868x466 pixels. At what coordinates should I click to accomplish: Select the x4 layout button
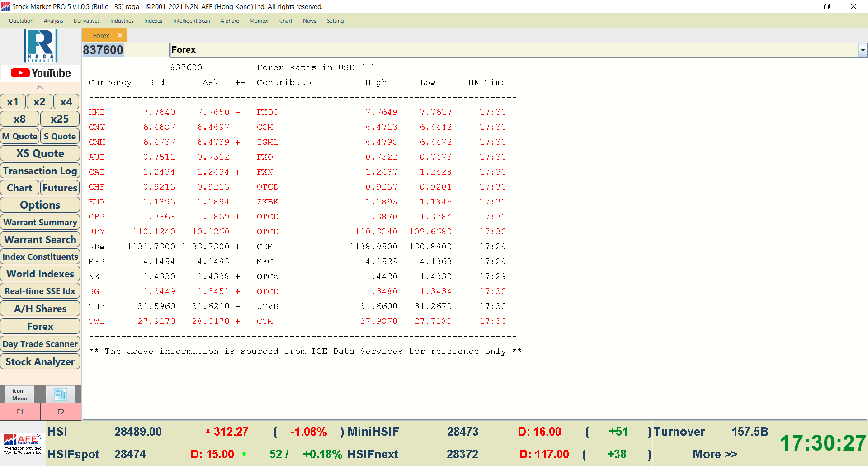[x=66, y=102]
